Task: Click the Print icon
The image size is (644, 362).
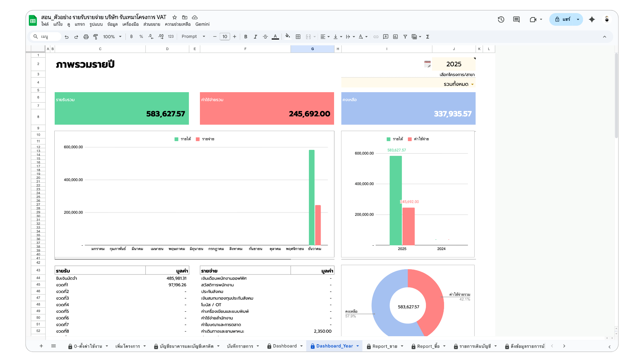Action: point(86,37)
